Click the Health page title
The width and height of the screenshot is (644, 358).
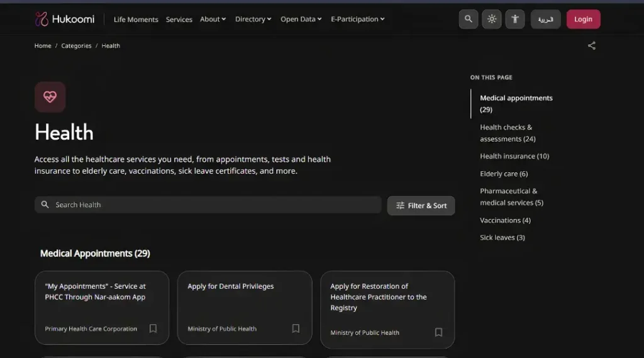[x=64, y=132]
